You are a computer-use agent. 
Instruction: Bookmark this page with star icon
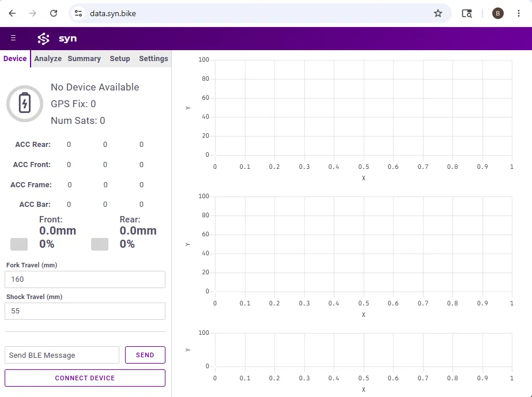point(438,13)
